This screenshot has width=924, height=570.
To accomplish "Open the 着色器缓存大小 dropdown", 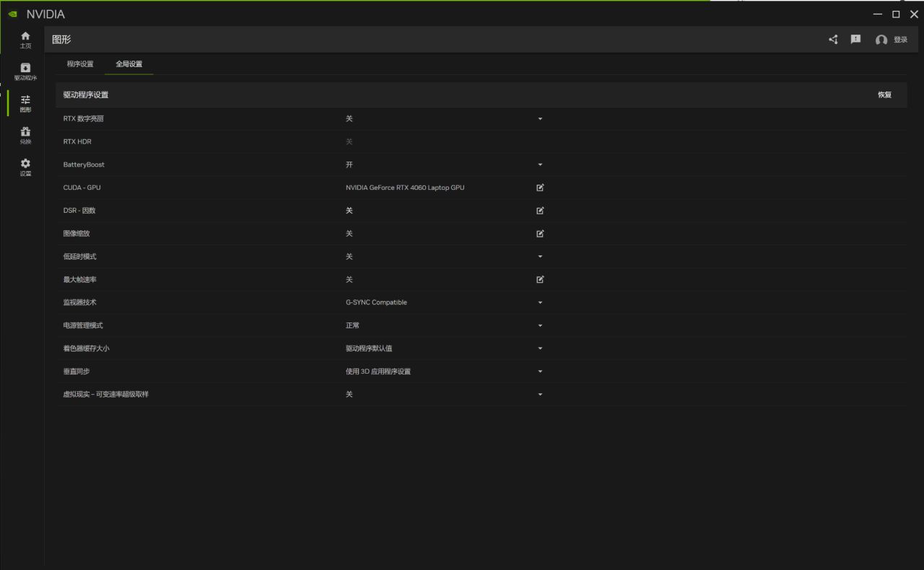I will click(x=540, y=348).
